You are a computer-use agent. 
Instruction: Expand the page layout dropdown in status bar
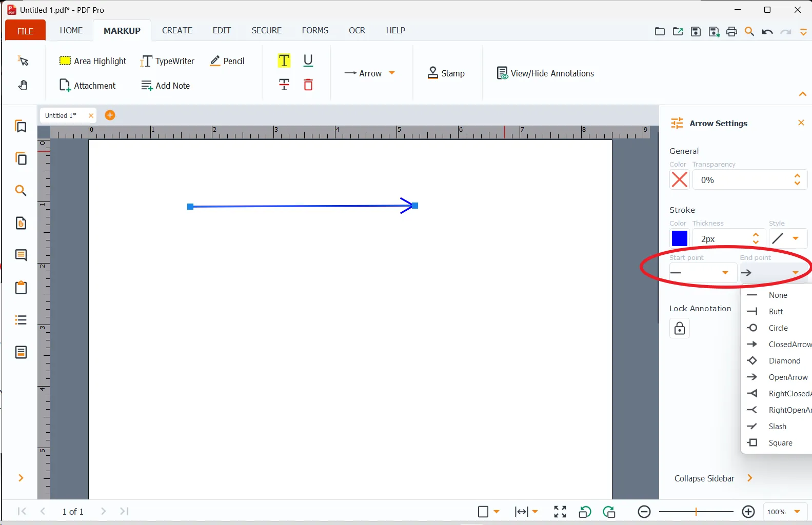497,512
